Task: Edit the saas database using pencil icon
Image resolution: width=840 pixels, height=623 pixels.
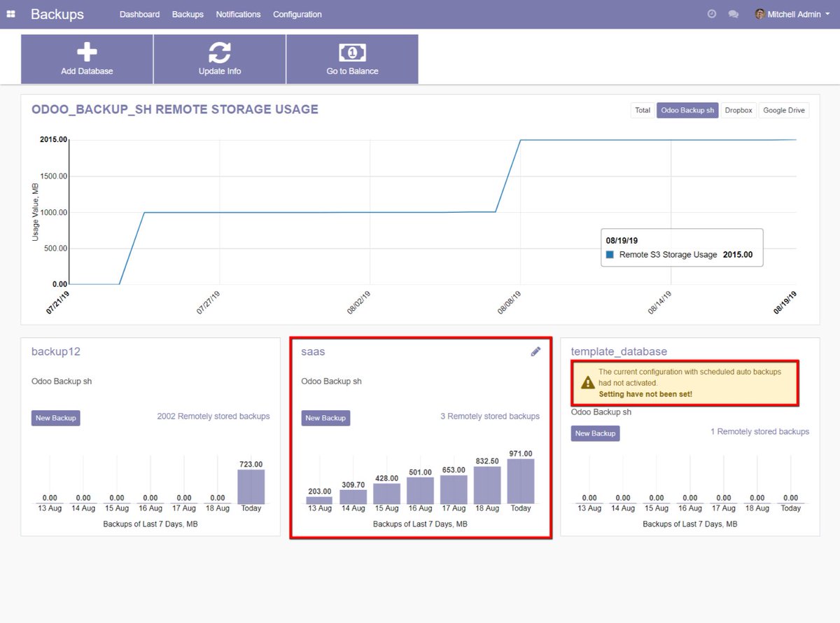Action: coord(535,351)
